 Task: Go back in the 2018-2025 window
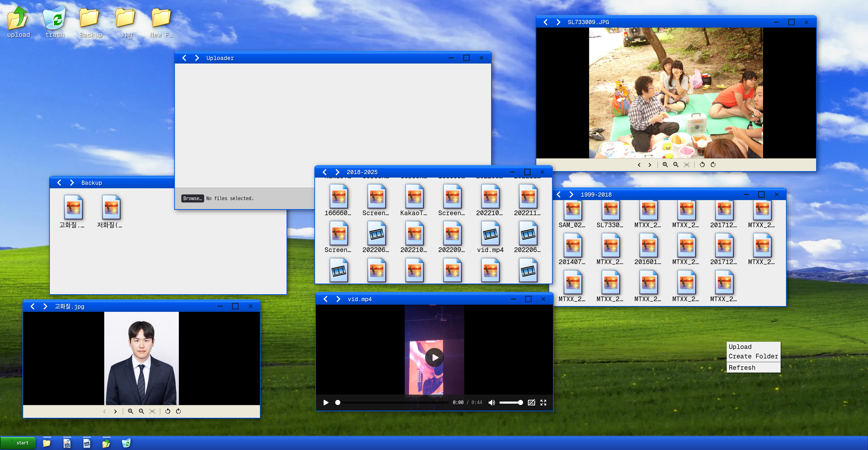(325, 172)
